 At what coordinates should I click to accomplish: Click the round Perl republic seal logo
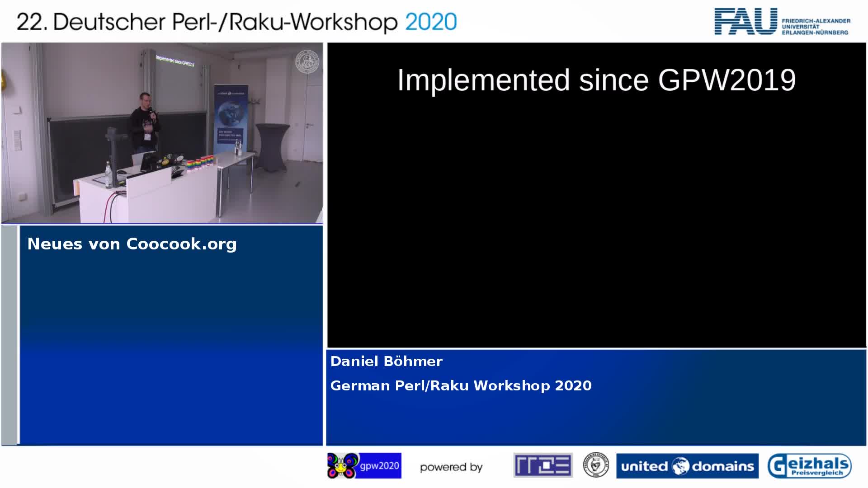point(596,465)
